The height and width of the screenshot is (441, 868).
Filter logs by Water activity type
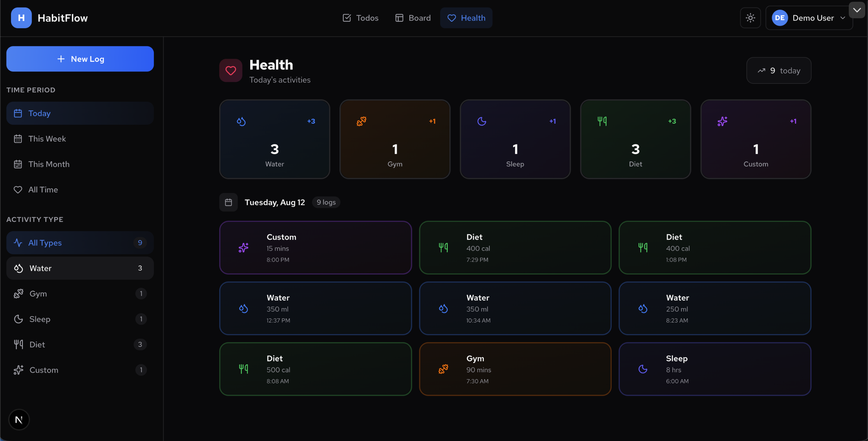pyautogui.click(x=80, y=268)
